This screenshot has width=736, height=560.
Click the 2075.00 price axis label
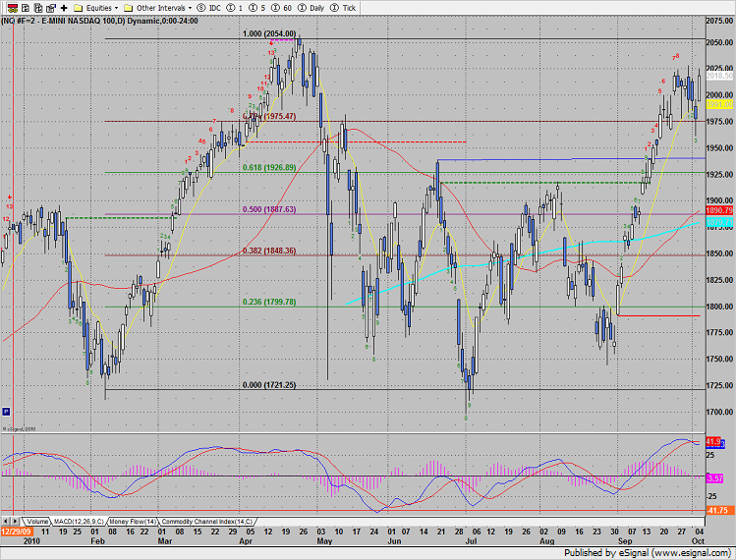[719, 21]
